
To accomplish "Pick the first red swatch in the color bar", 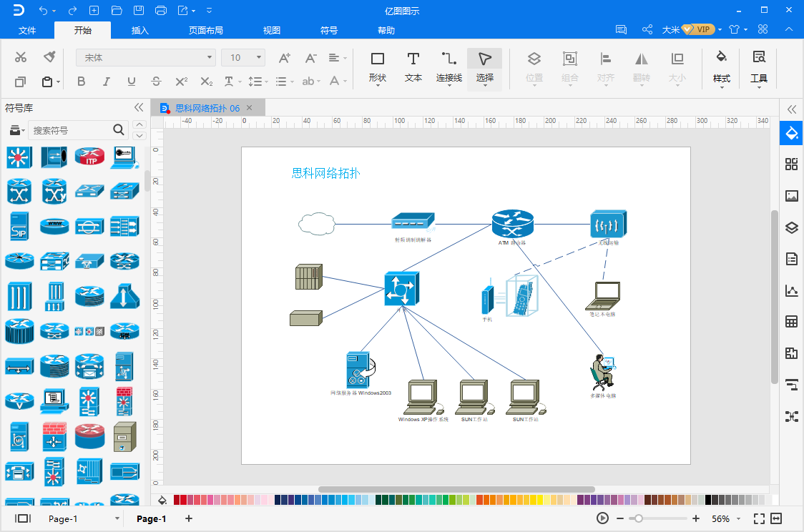I will (177, 500).
